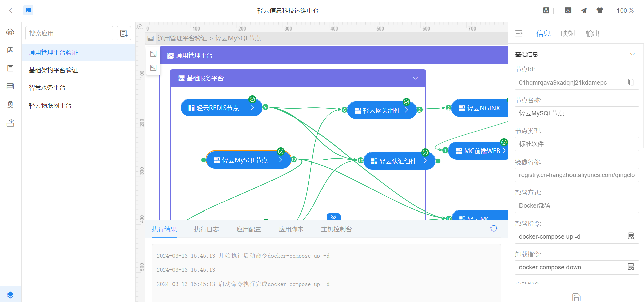Click the image icon before breadcrumb

pos(151,38)
